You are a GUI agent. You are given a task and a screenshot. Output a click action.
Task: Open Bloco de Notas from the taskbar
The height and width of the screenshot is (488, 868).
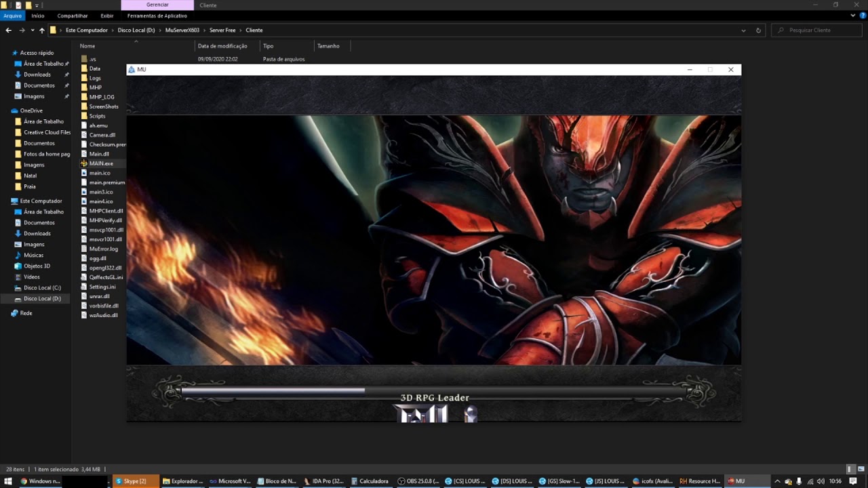(x=277, y=481)
